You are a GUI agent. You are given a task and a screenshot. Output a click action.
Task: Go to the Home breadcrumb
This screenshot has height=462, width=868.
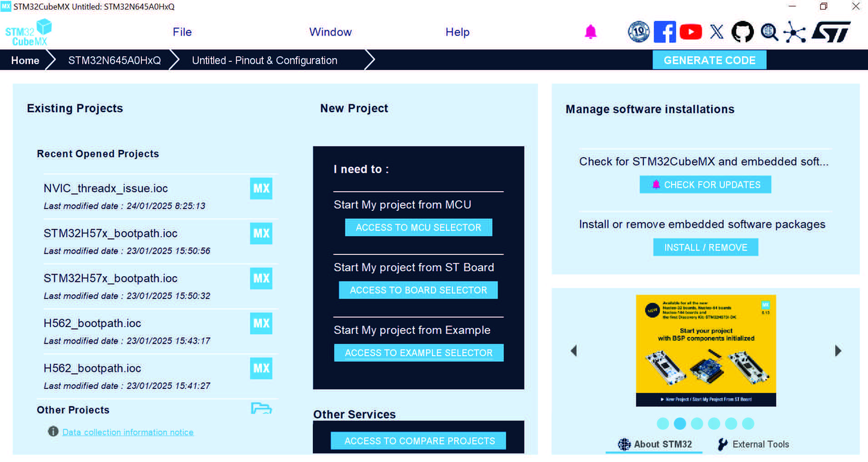25,60
